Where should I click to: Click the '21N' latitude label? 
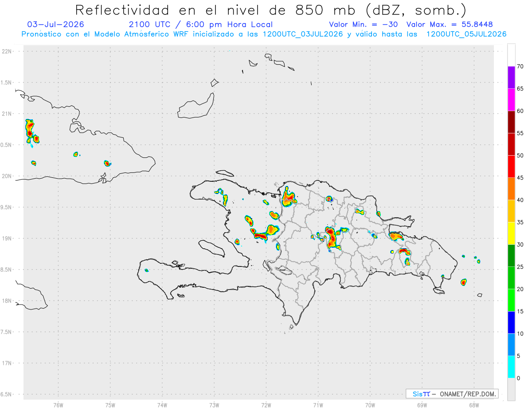(7, 114)
